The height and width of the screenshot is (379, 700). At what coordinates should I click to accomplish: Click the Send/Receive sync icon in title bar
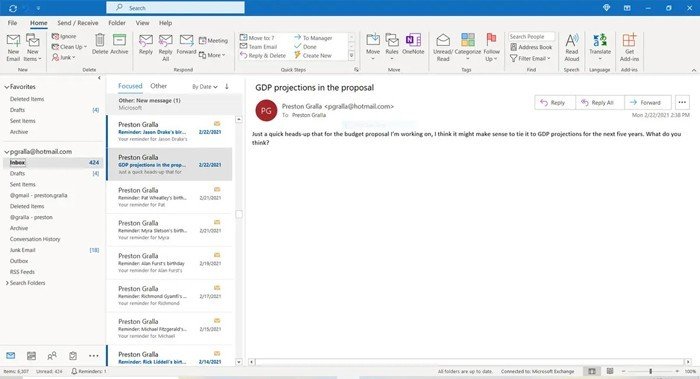pos(12,8)
